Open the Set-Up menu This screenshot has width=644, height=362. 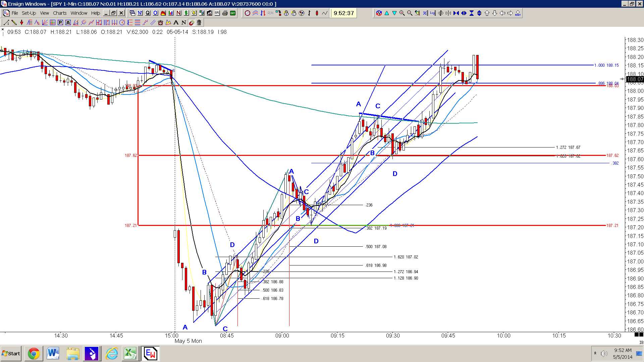tap(29, 13)
